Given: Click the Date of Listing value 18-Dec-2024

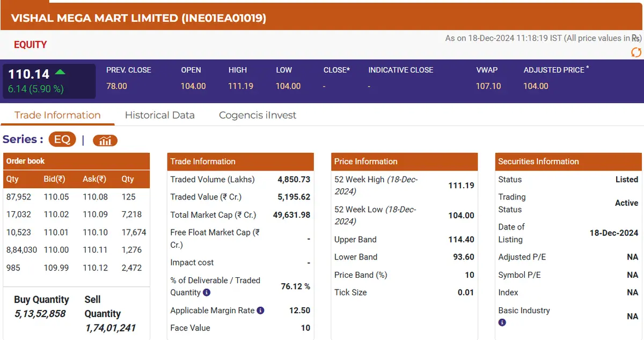Looking at the screenshot, I should tap(614, 233).
